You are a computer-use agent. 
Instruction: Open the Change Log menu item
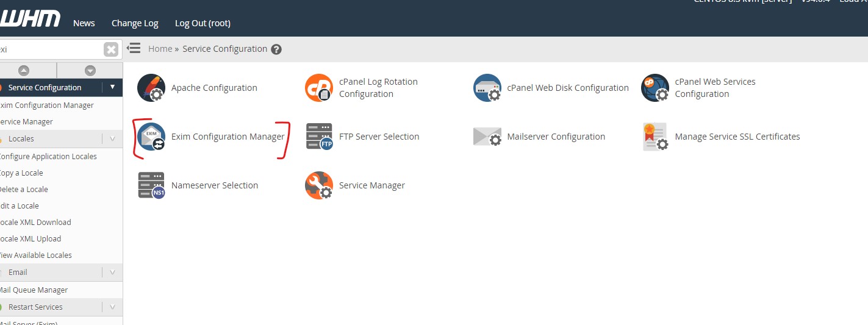tap(135, 23)
